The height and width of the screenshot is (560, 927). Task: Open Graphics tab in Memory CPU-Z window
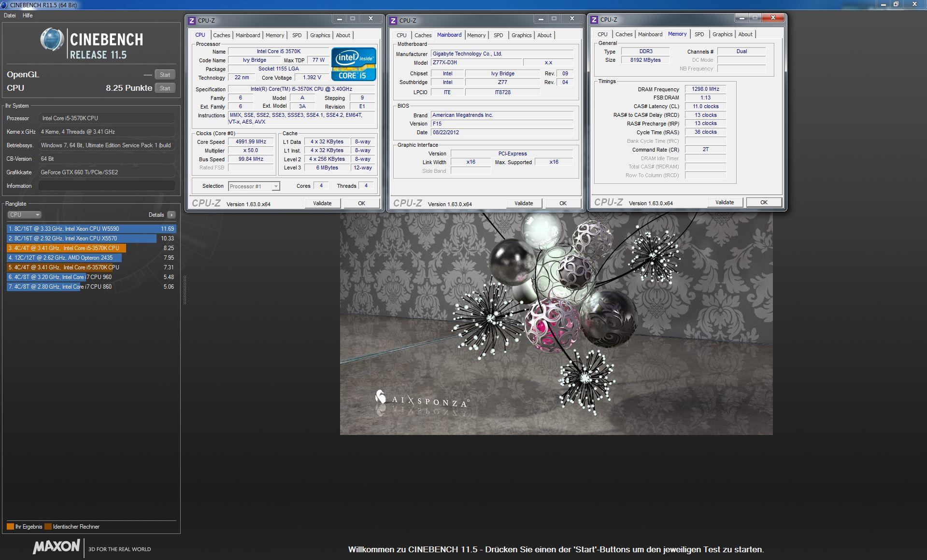click(x=723, y=34)
